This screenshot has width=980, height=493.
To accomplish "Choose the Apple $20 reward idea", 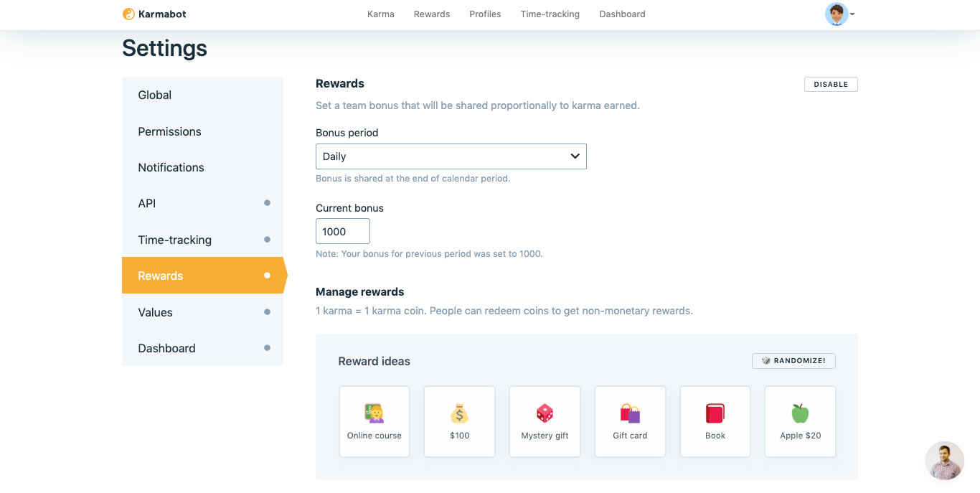I will point(801,421).
